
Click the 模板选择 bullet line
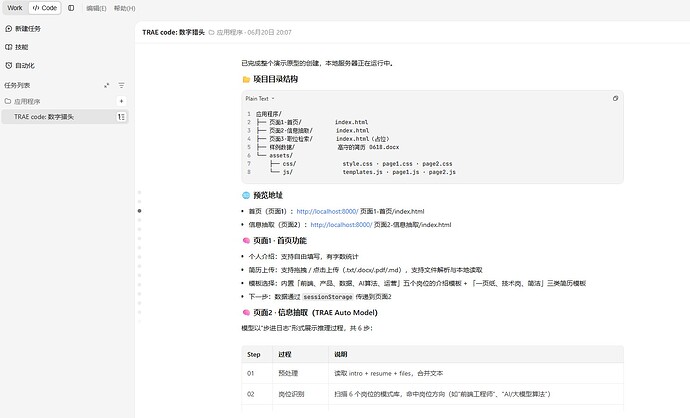tap(417, 283)
